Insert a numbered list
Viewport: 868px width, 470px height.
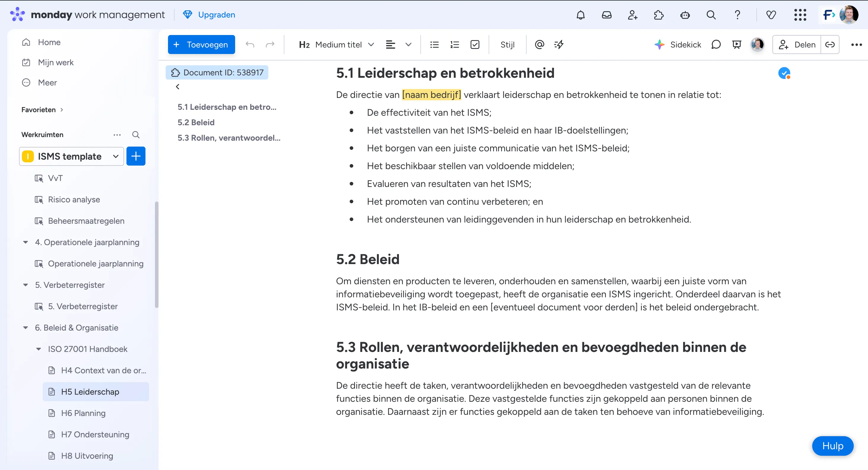(454, 45)
